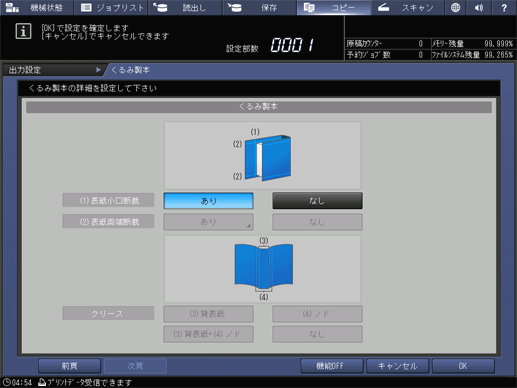This screenshot has height=388, width=517.
Task: Select なし for 表紙両端断裁
Action: pyautogui.click(x=317, y=222)
